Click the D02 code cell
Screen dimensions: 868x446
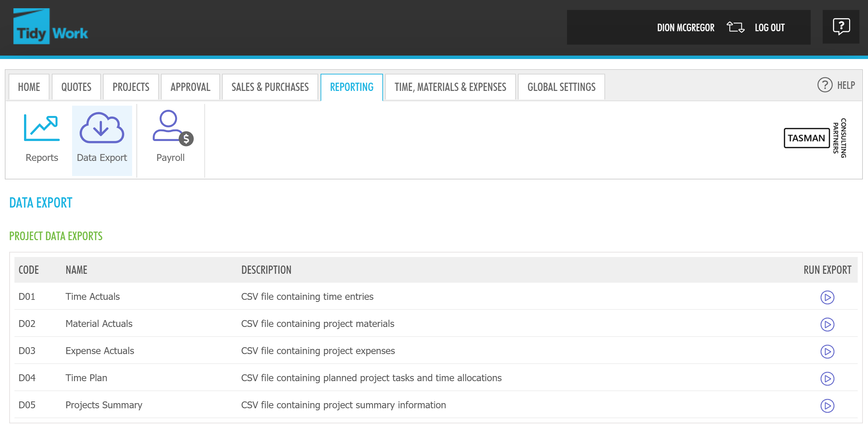(27, 324)
